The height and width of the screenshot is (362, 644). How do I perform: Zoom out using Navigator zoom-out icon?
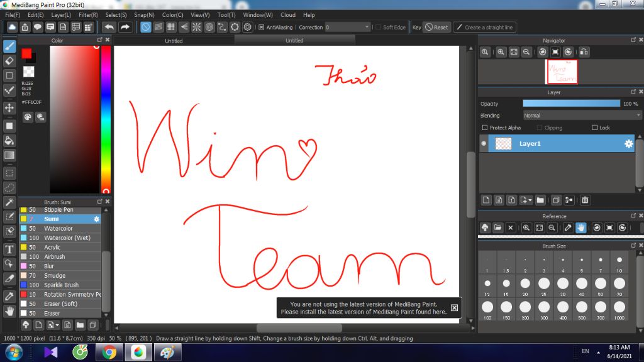point(526,52)
